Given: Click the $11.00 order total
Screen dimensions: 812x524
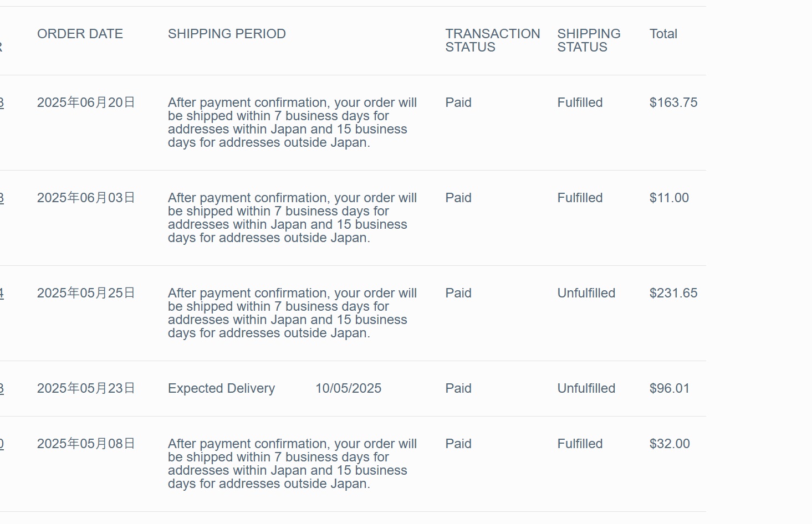Looking at the screenshot, I should (x=669, y=198).
